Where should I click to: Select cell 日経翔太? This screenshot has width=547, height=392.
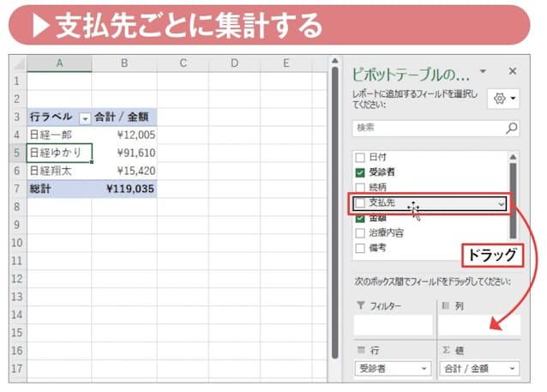click(59, 171)
